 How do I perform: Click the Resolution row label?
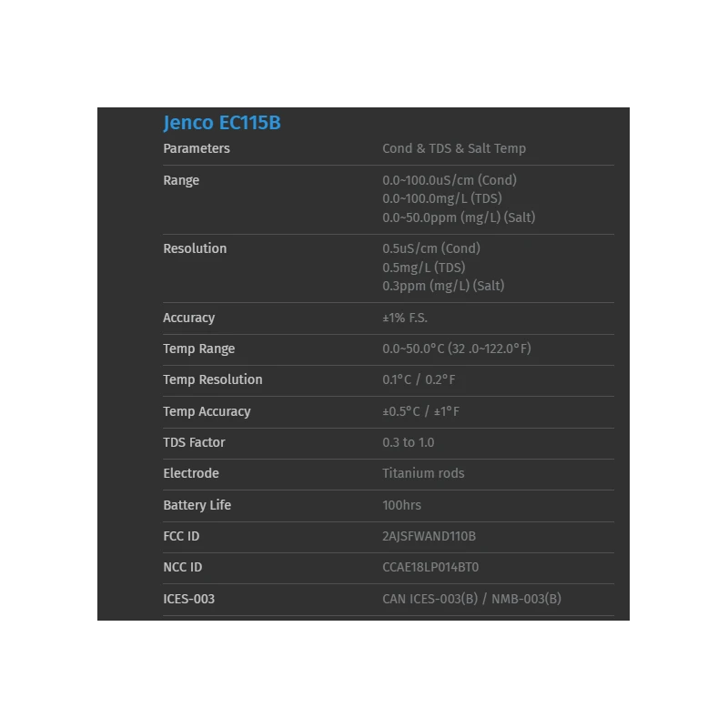pos(195,248)
